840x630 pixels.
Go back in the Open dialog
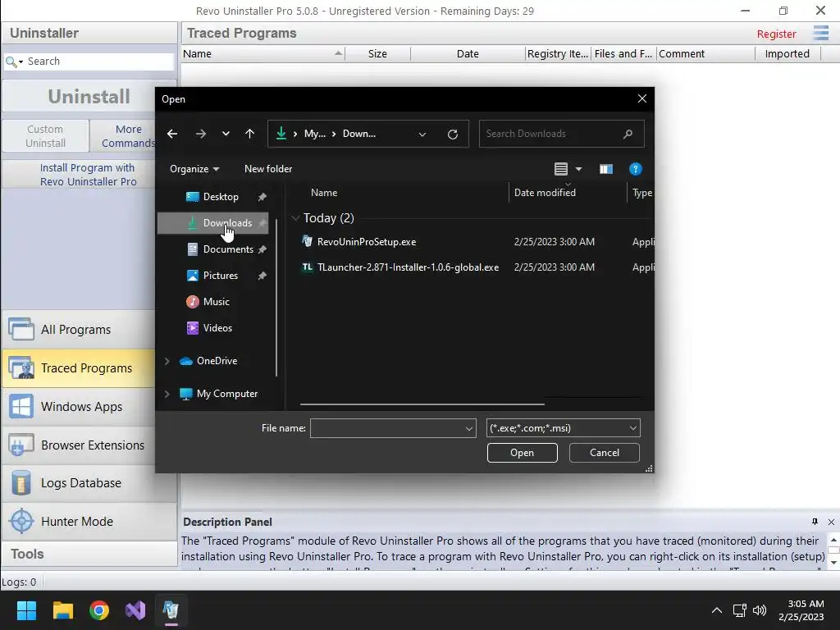click(172, 134)
